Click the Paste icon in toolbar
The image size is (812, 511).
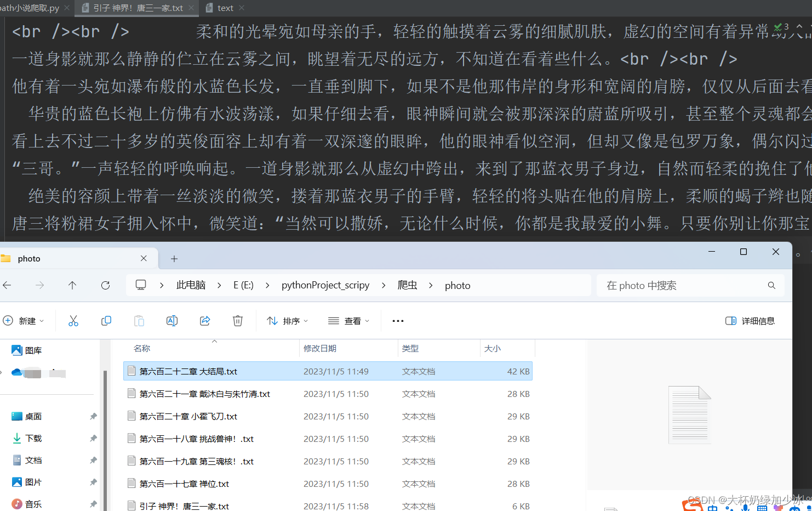139,321
